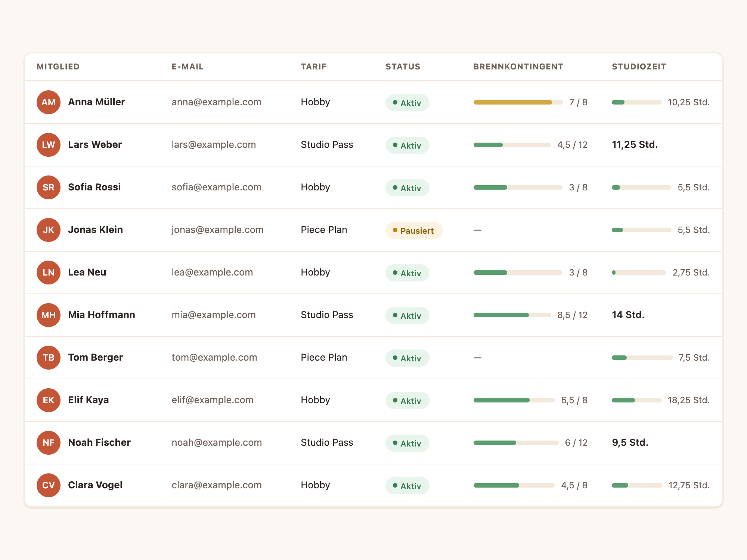Click Lea Neu's LN avatar
Image resolution: width=747 pixels, height=560 pixels.
coord(49,273)
